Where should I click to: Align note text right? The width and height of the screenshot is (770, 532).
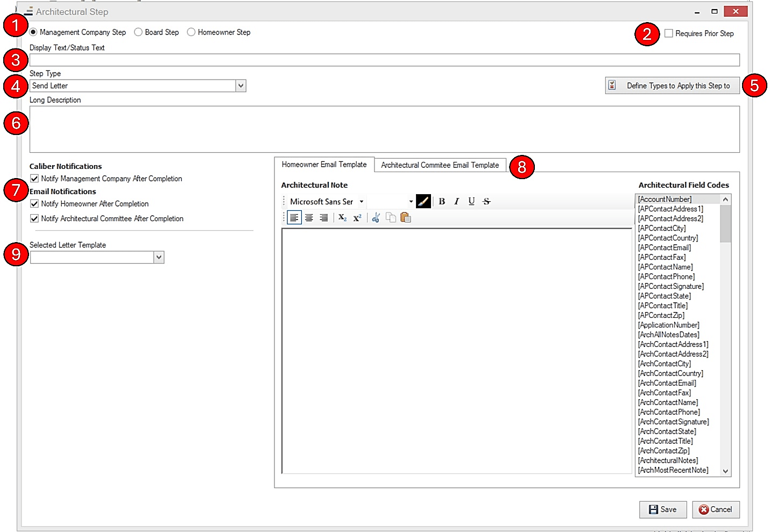pyautogui.click(x=323, y=218)
